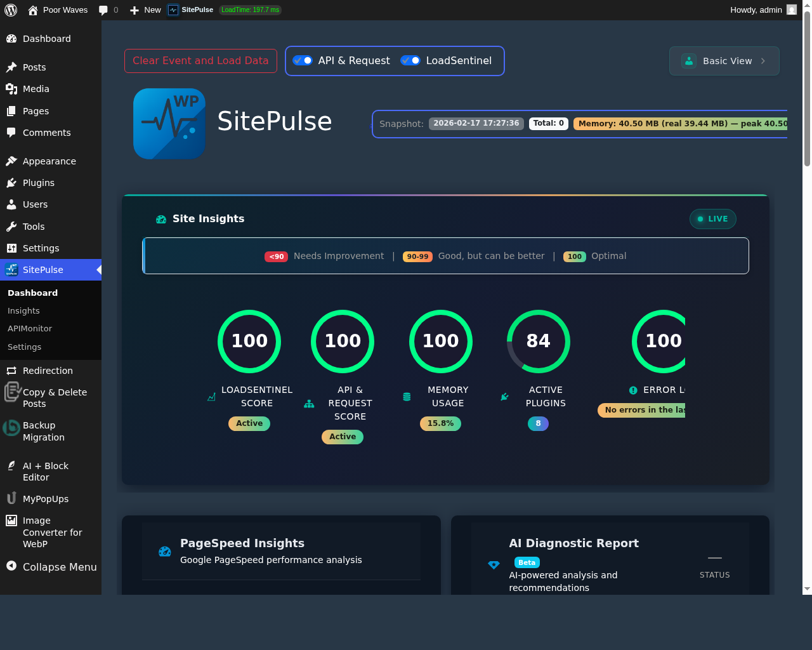Click the LIVE status indicator
Screen dimensions: 812x650
[x=712, y=218]
